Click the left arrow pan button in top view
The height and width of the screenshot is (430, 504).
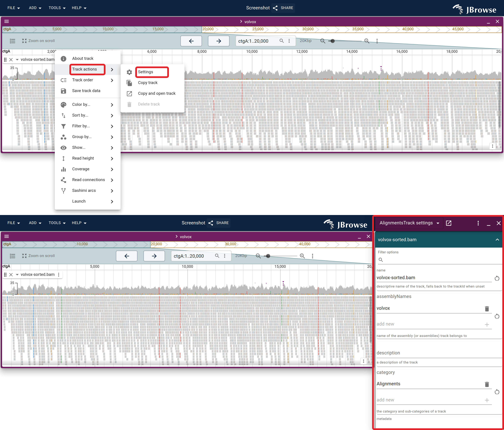tap(191, 41)
